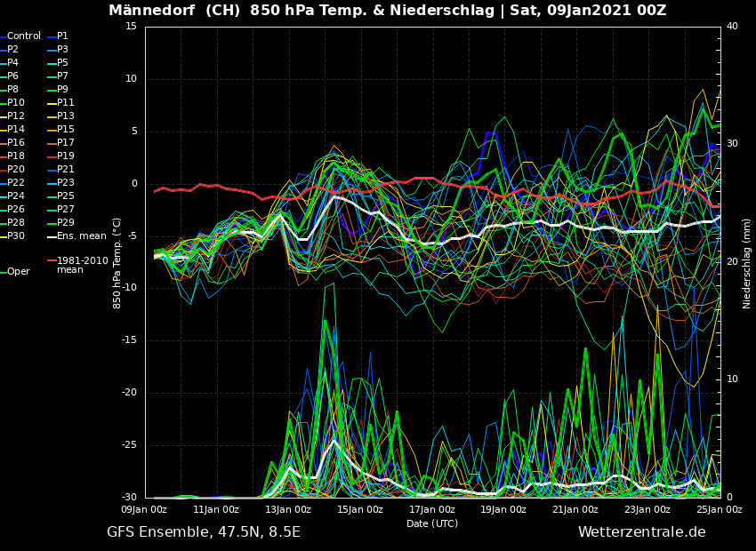Image resolution: width=756 pixels, height=551 pixels.
Task: Click the green line swatch beside Oper
Action: coord(3,272)
